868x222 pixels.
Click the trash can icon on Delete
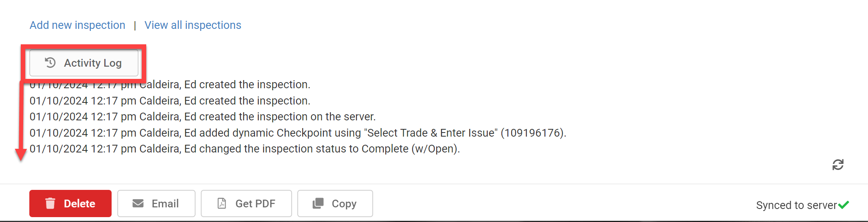(x=50, y=203)
